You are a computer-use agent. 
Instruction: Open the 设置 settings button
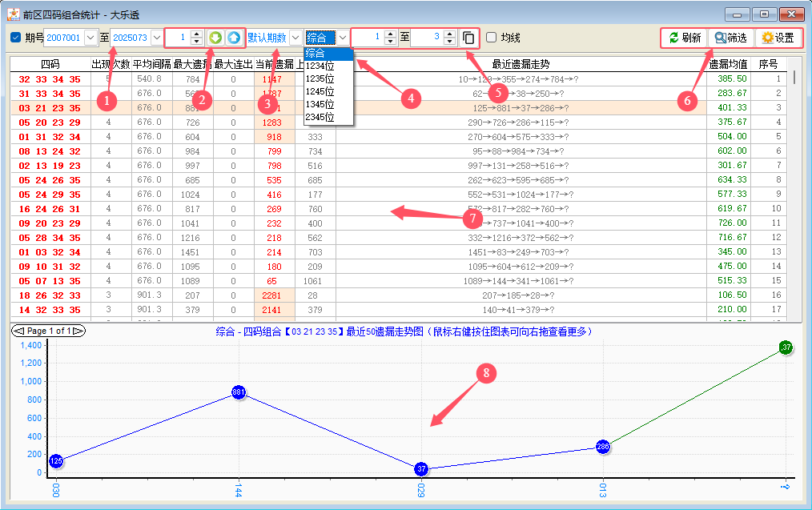(x=778, y=38)
